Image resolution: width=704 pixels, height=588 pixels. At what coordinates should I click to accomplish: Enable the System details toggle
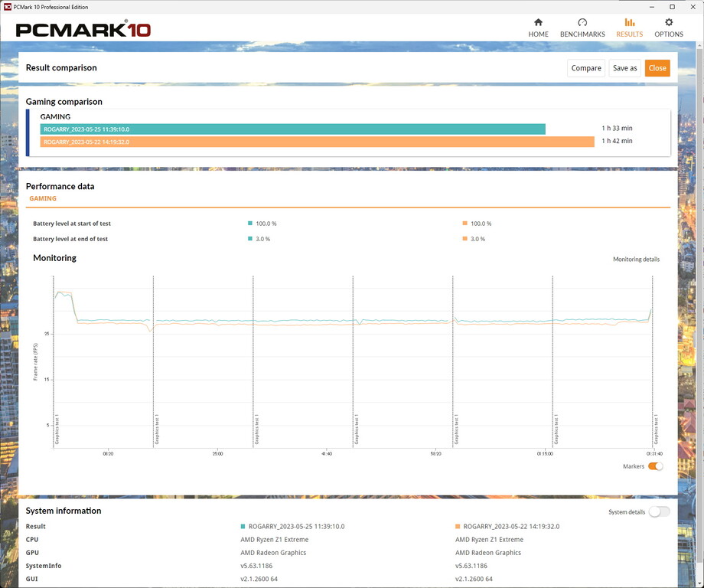[x=660, y=511]
